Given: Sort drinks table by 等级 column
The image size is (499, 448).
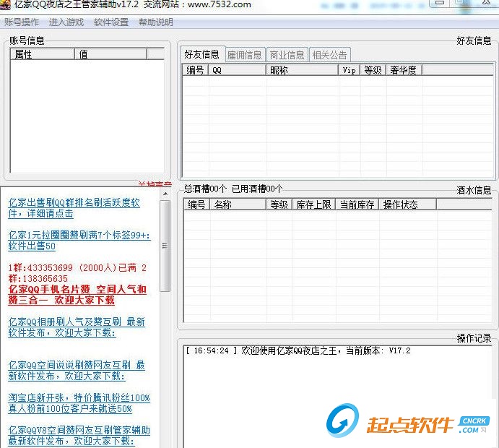Looking at the screenshot, I should [279, 204].
